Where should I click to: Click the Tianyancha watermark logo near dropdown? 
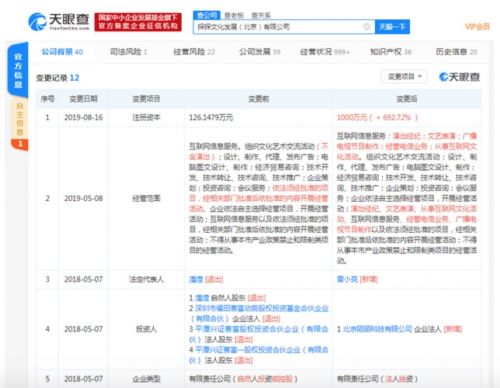point(459,77)
